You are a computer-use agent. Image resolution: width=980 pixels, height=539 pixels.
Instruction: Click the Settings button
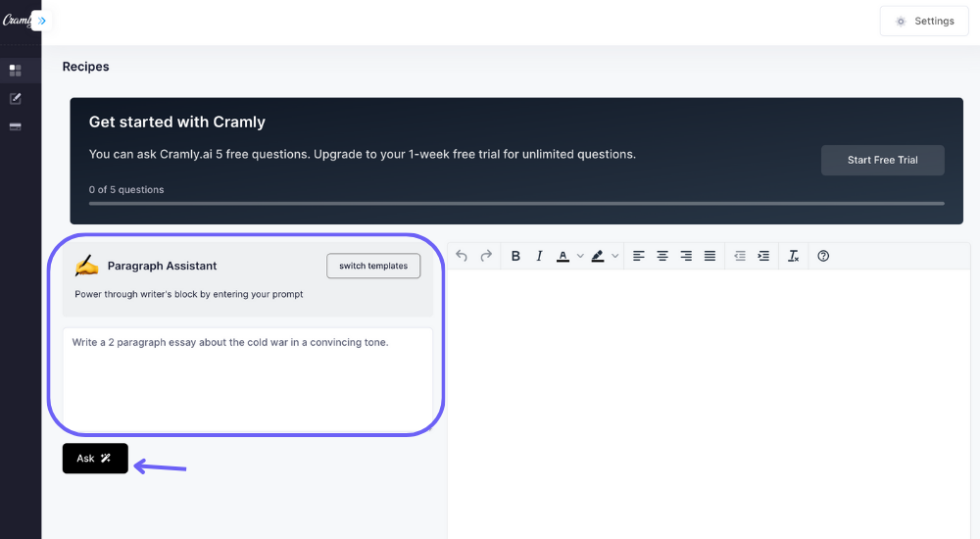coord(924,21)
